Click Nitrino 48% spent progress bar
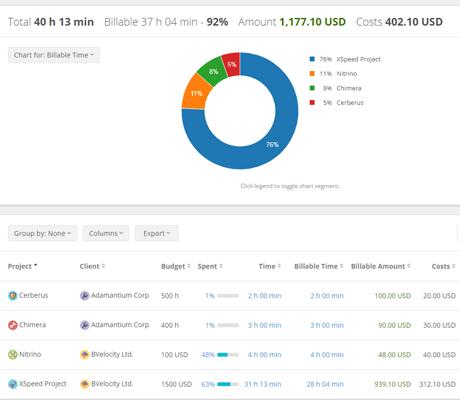Image resolution: width=460 pixels, height=400 pixels. pyautogui.click(x=228, y=355)
